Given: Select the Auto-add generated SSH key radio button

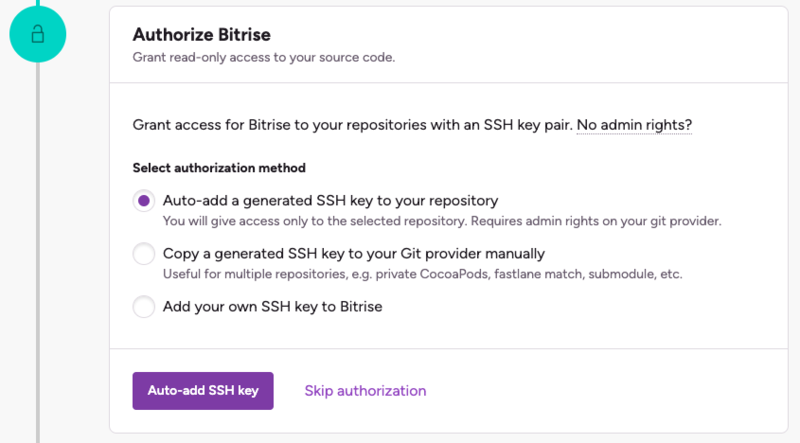Looking at the screenshot, I should tap(144, 201).
